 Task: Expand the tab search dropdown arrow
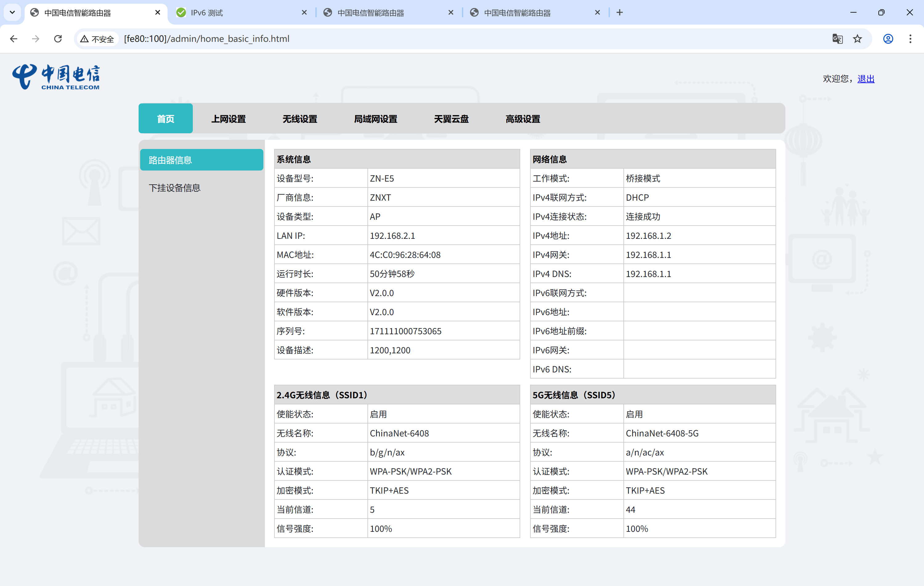point(12,13)
